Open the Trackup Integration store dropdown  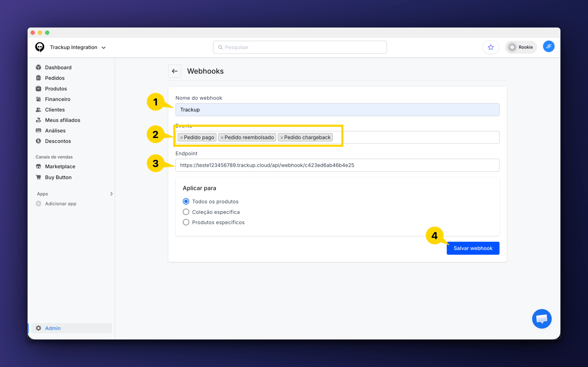(x=78, y=47)
